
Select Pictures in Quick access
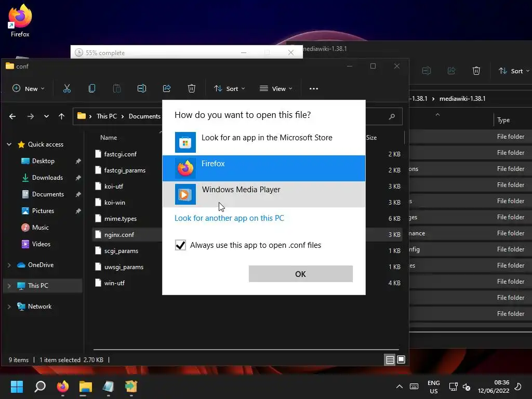(x=43, y=211)
